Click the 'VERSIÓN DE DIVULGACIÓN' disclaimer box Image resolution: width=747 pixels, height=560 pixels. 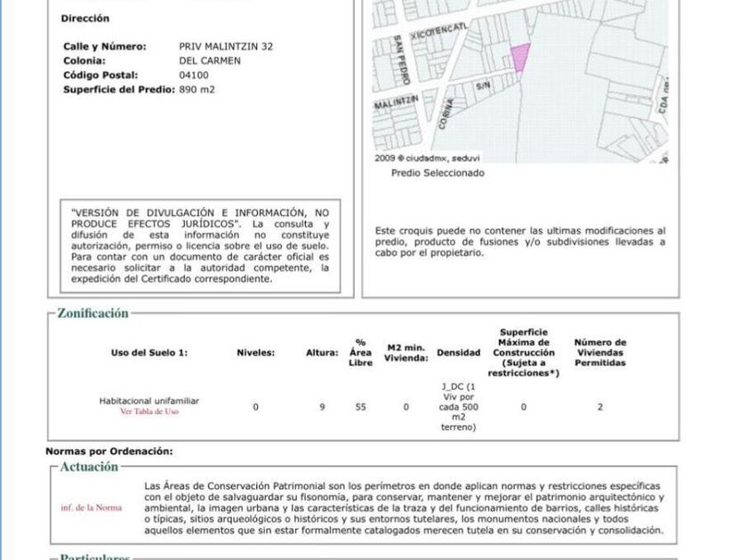point(200,245)
